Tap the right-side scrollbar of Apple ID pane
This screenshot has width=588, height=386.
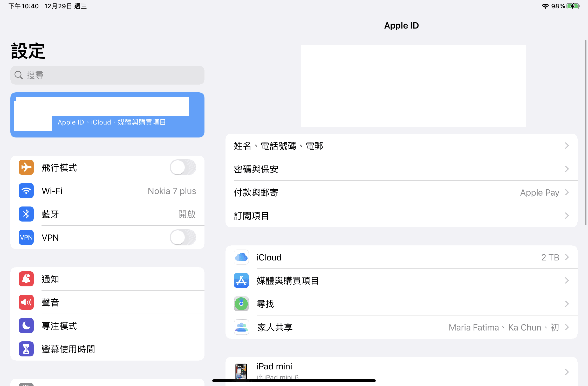(586, 132)
